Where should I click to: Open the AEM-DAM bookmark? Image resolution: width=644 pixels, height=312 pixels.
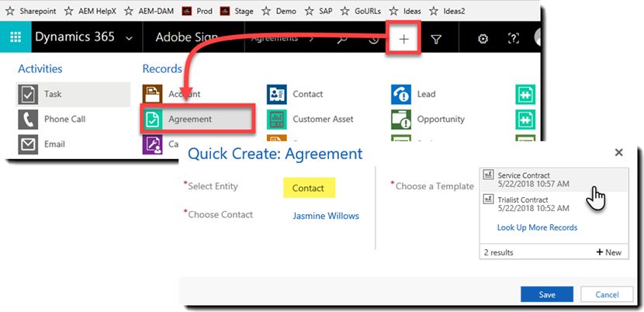149,11
